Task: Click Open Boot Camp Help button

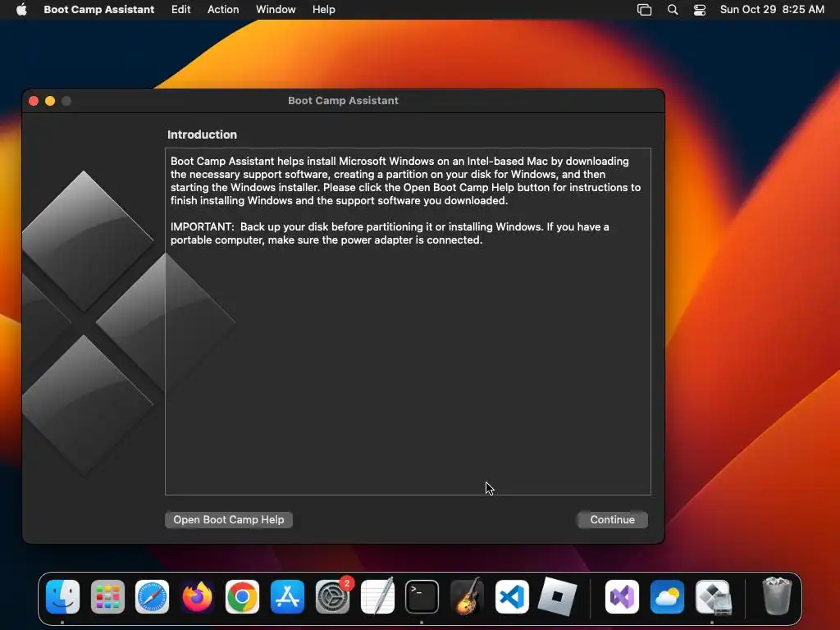Action: pos(229,519)
